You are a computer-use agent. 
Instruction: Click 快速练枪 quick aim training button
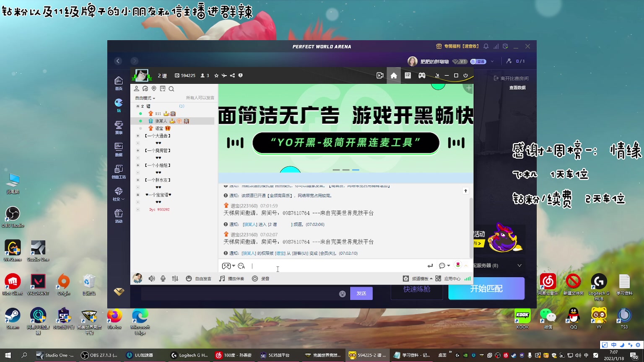click(417, 289)
